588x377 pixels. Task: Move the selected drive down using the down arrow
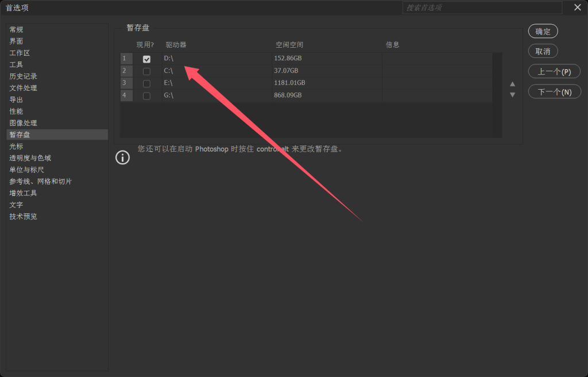tap(512, 94)
